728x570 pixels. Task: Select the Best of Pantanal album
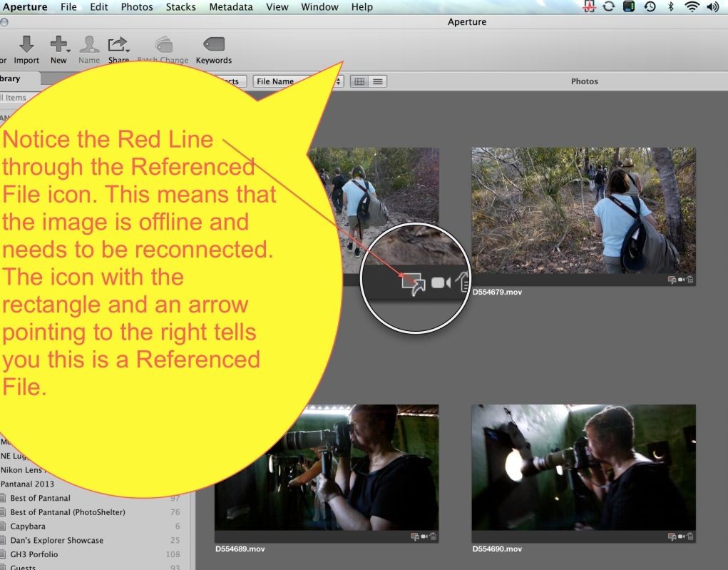41,498
